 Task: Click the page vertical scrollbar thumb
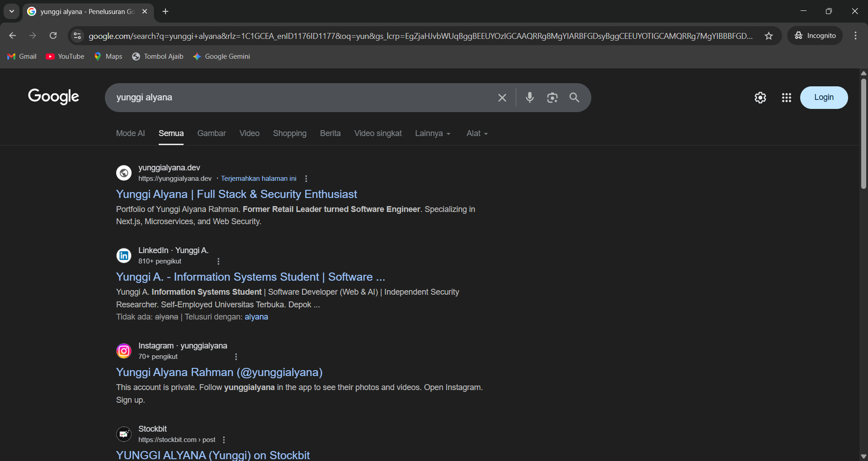[x=863, y=134]
